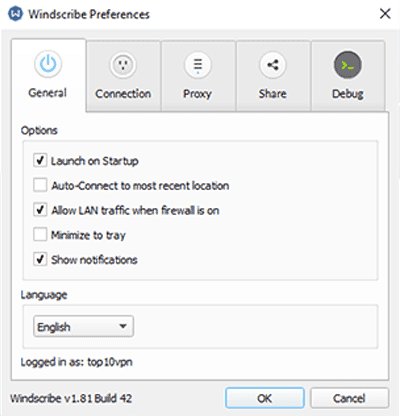The image size is (400, 416).
Task: Disable Launch on Startup checkbox
Action: (40, 160)
